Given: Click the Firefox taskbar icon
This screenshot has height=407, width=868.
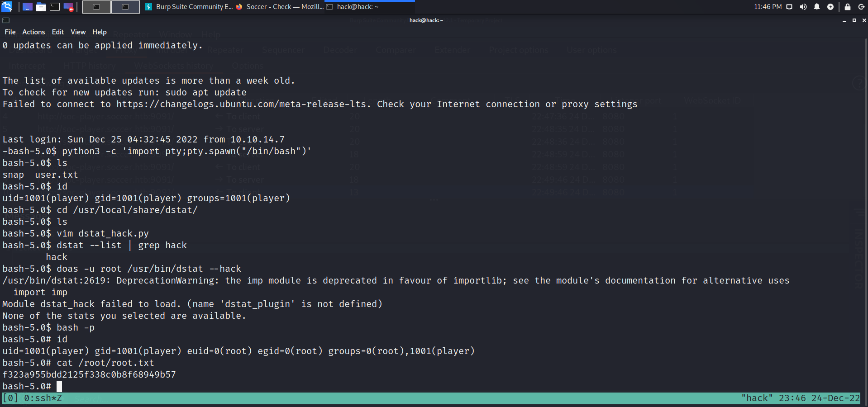Looking at the screenshot, I should (x=239, y=7).
